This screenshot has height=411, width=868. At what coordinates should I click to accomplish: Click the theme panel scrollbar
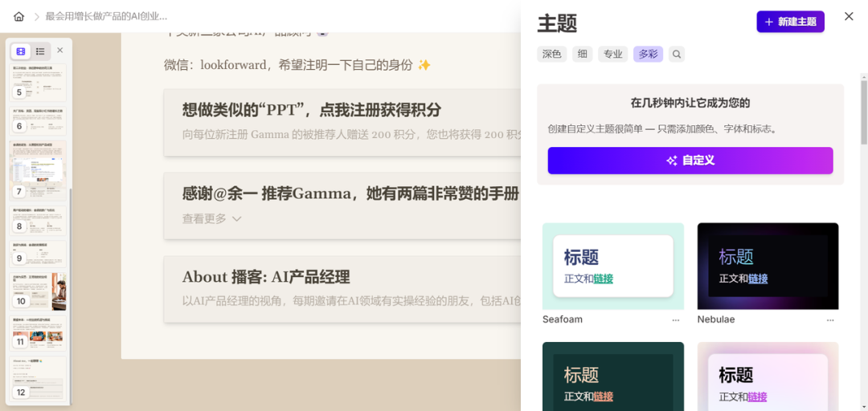click(x=863, y=113)
